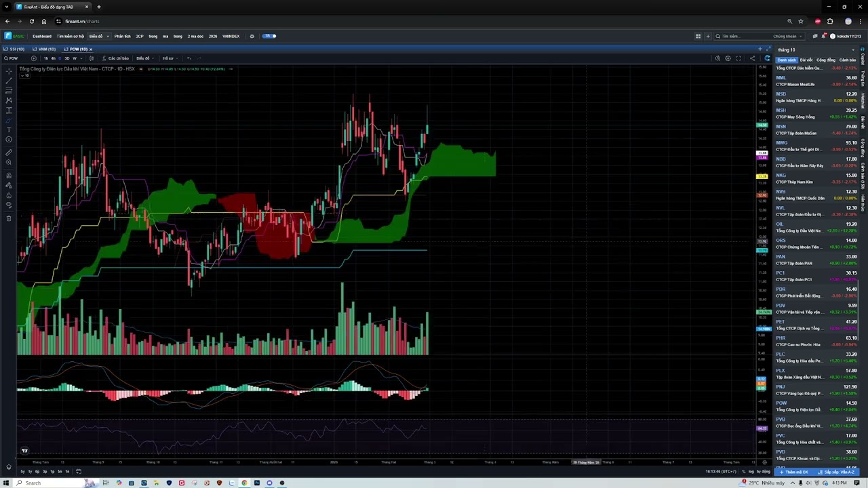Viewport: 868px width, 488px height.
Task: Open the chat messages icon
Action: (x=814, y=36)
